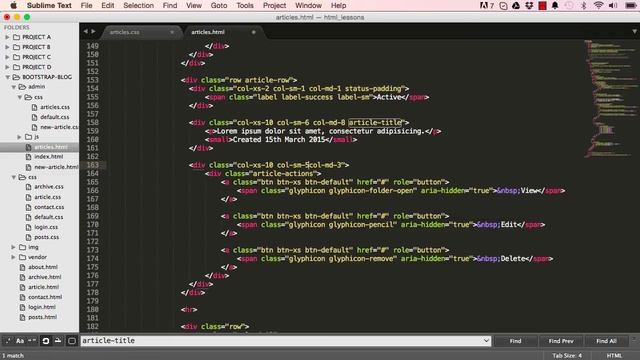
Task: Expand the PROJECT B folder
Action: 7,47
